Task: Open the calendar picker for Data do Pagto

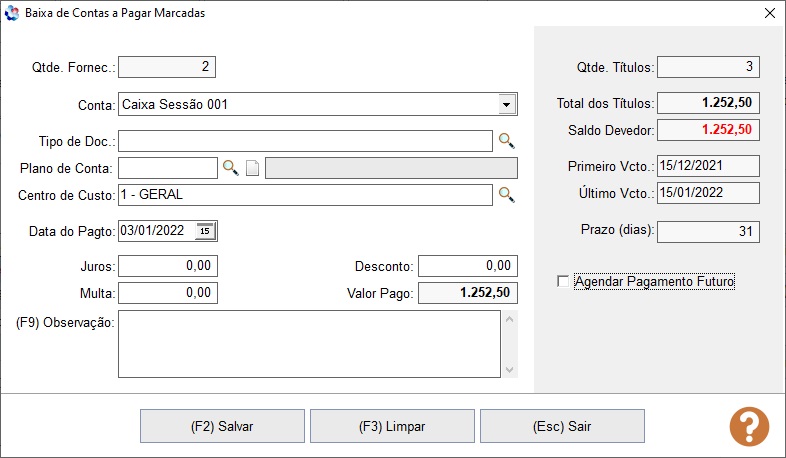Action: point(205,231)
